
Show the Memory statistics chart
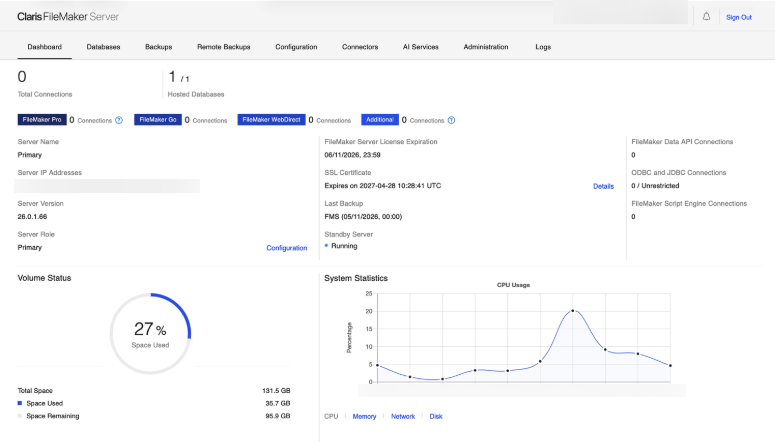pos(364,416)
